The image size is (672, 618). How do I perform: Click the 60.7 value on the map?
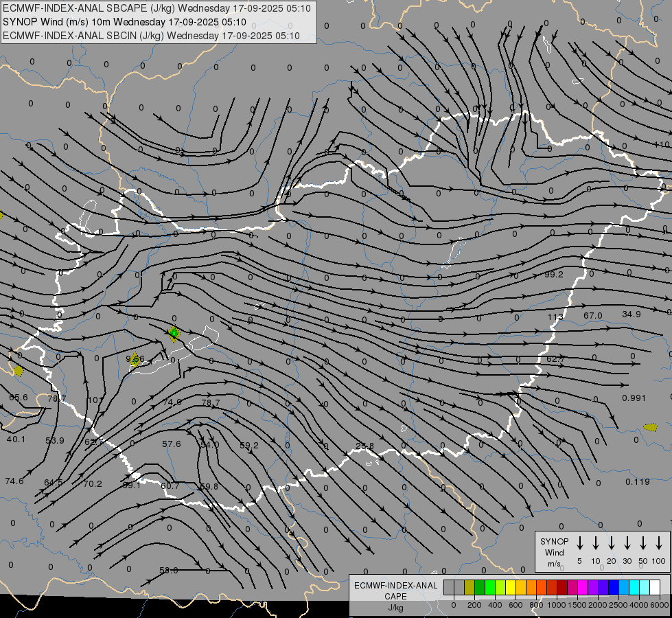[x=170, y=486]
